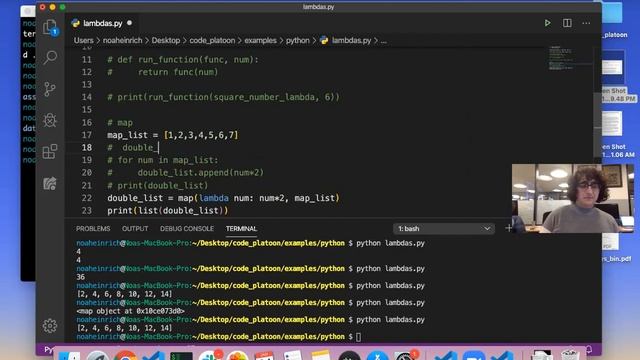This screenshot has width=640, height=360.
Task: Open Terminal from the Dock
Action: (181, 356)
